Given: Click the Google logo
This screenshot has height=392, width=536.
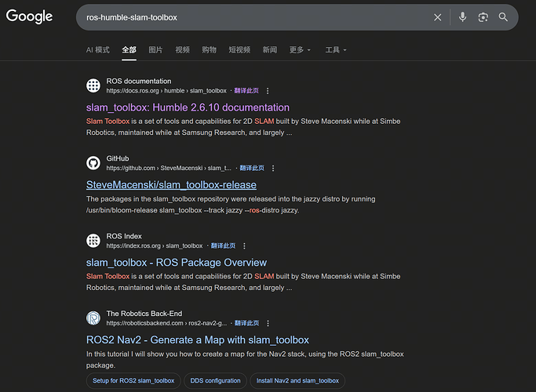Looking at the screenshot, I should pos(29,16).
